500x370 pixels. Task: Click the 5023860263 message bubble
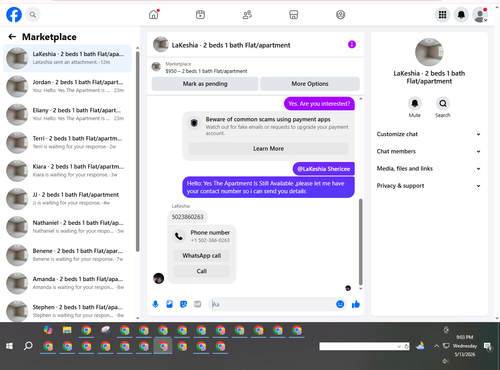pyautogui.click(x=187, y=217)
